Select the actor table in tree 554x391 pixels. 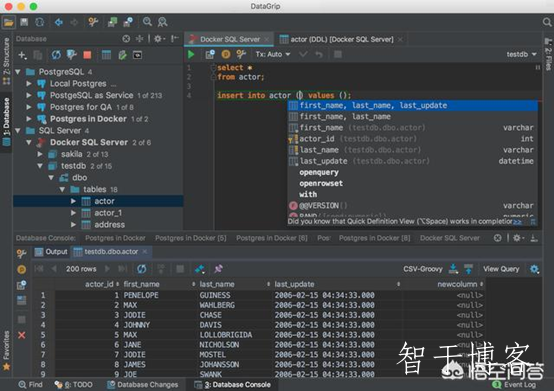click(x=98, y=201)
